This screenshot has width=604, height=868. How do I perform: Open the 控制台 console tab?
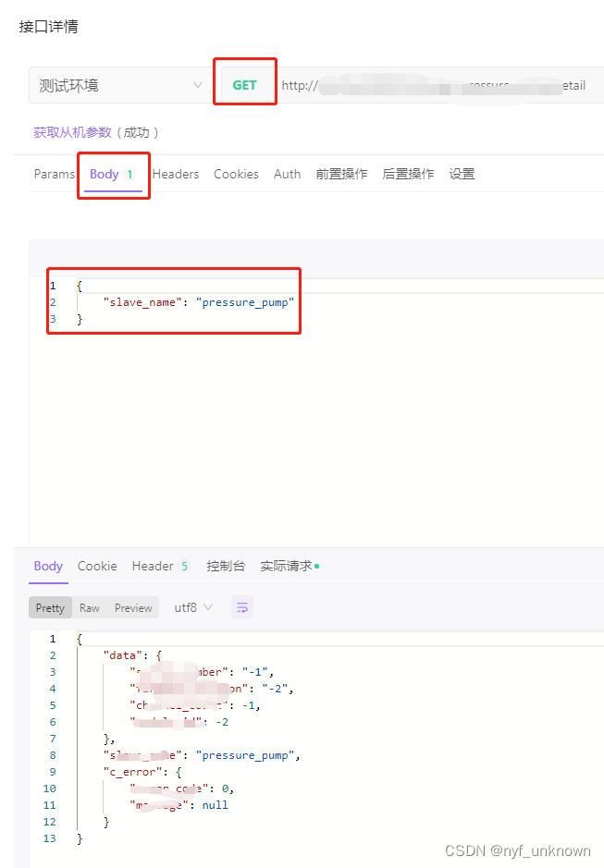226,566
